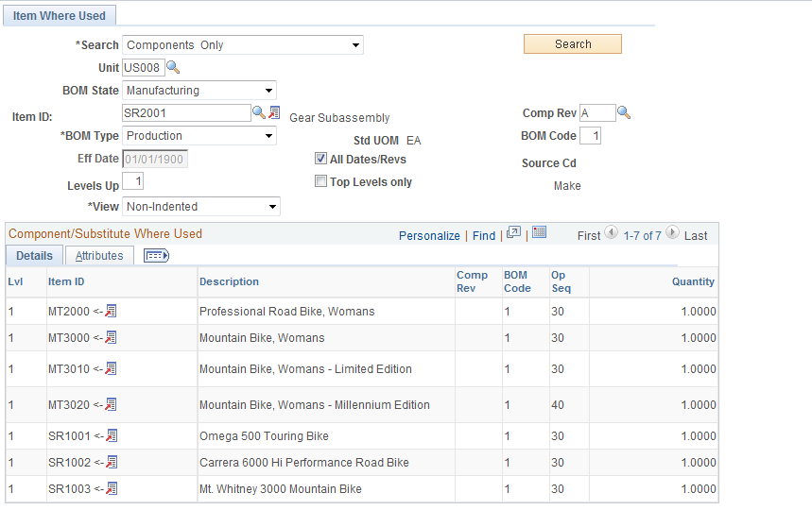This screenshot has height=510, width=812.
Task: Switch to the Attributes tab
Action: click(x=99, y=256)
